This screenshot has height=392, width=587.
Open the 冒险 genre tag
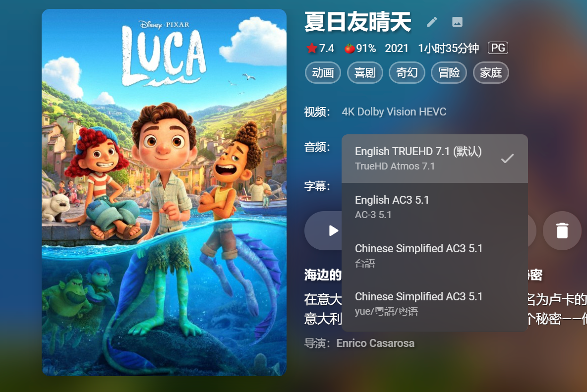point(449,72)
